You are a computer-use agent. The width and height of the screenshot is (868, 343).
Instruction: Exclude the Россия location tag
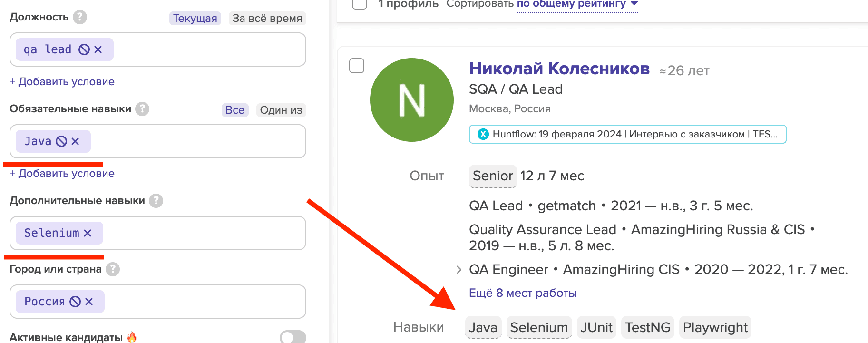click(75, 302)
